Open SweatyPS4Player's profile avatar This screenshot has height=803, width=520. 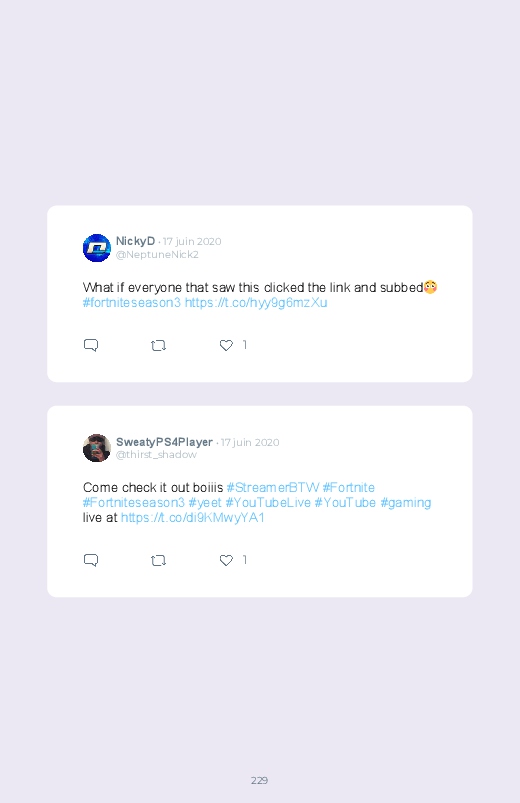97,448
